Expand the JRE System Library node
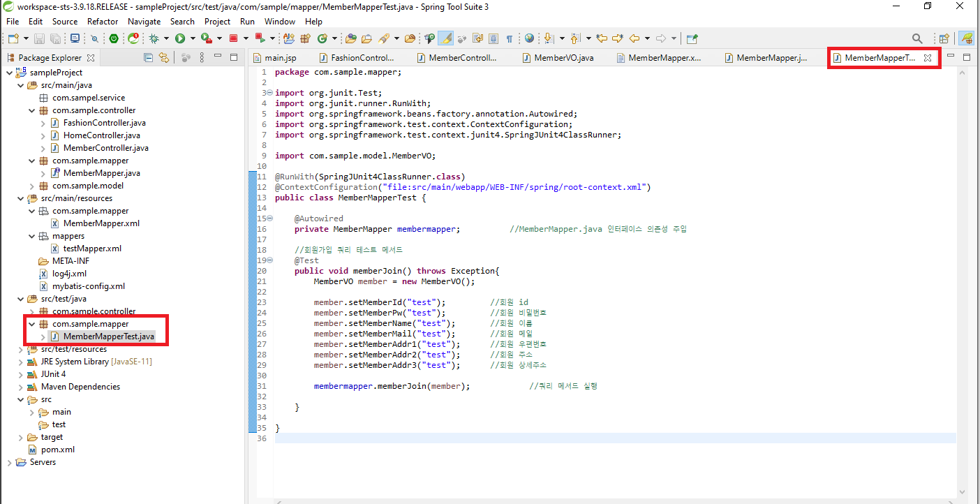Image resolution: width=980 pixels, height=504 pixels. [x=20, y=362]
